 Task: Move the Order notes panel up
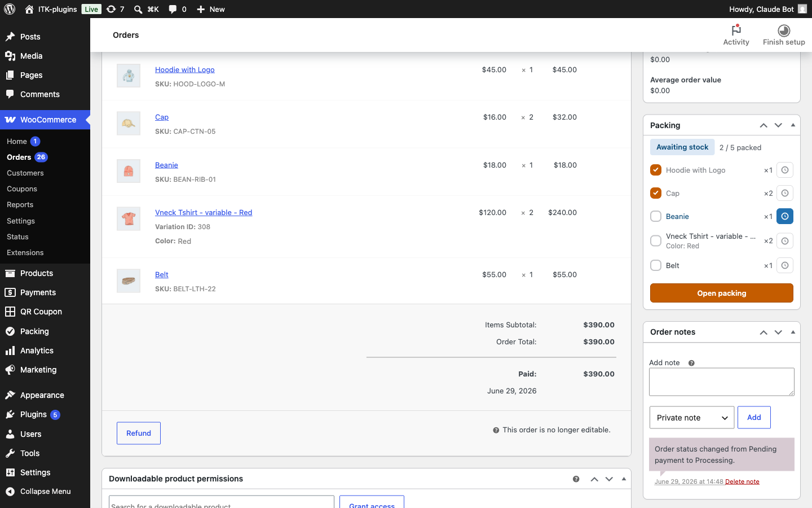coord(764,332)
